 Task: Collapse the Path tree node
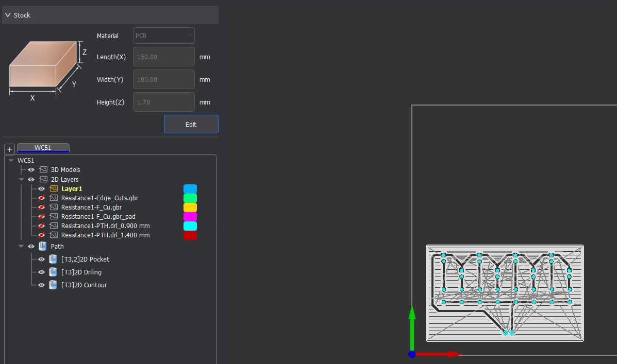[x=21, y=247]
